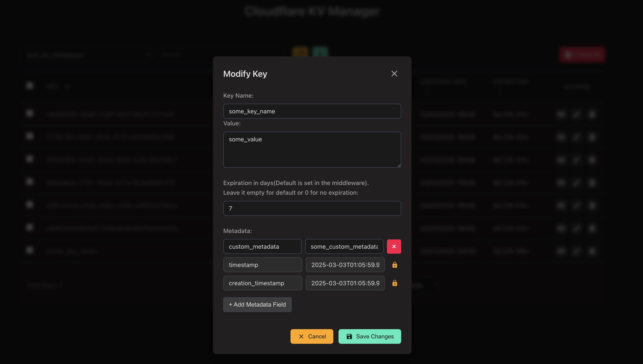Click the expiration days field showing 7

pyautogui.click(x=312, y=208)
